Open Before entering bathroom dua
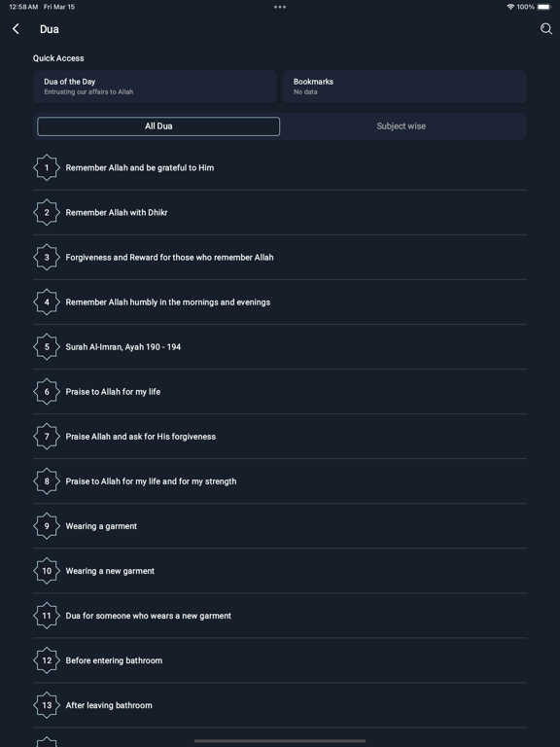The height and width of the screenshot is (747, 560). 280,660
